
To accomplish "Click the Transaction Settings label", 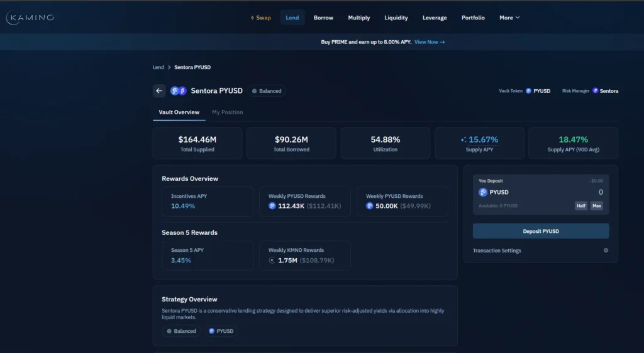I will 497,251.
